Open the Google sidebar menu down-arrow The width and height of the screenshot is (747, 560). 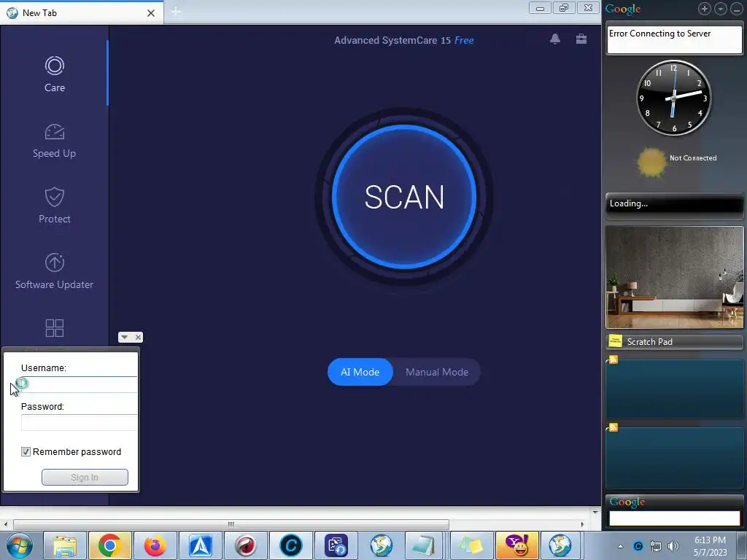point(720,9)
